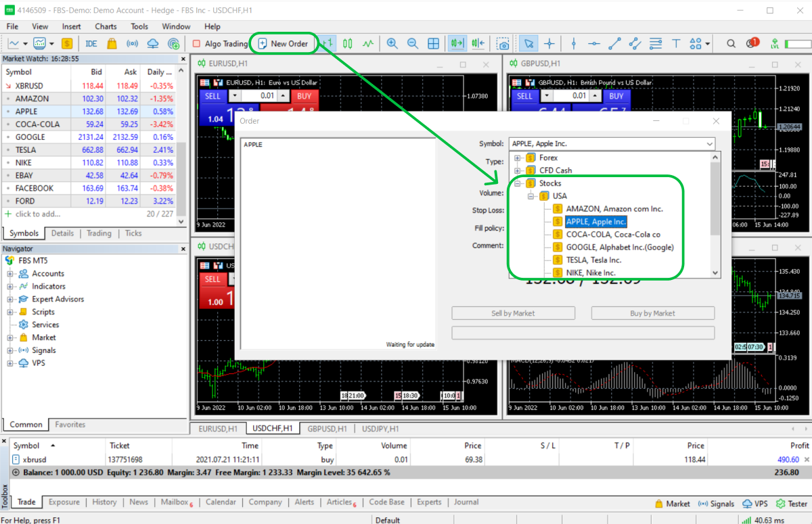812x524 pixels.
Task: Click the Buy by Market button
Action: 653,313
